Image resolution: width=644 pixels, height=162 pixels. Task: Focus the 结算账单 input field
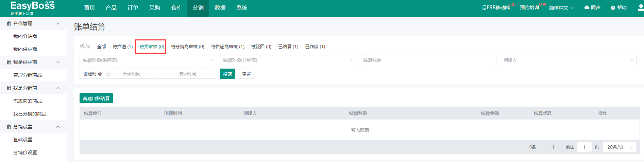pyautogui.click(x=428, y=60)
